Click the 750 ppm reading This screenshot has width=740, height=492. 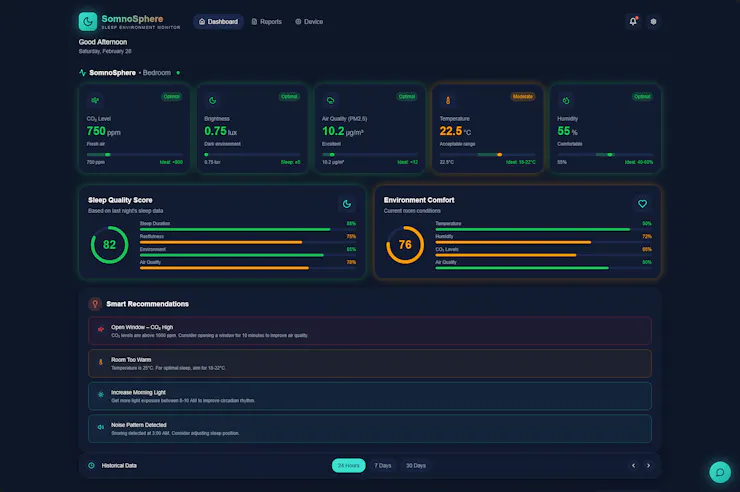point(103,131)
